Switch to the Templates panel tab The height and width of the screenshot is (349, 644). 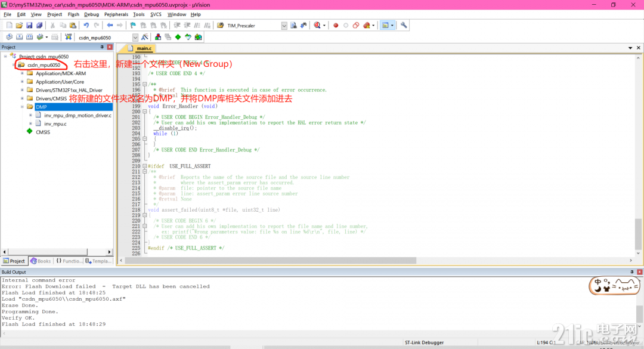[x=98, y=261]
